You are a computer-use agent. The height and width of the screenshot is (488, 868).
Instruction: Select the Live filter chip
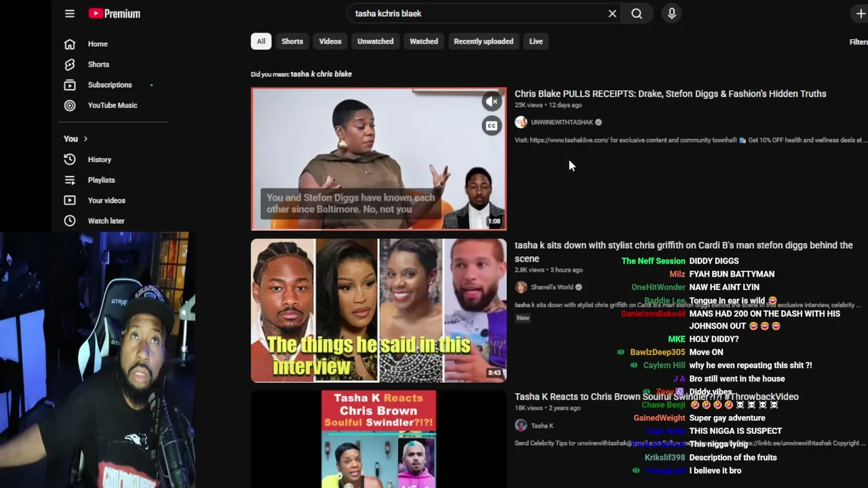tap(536, 41)
